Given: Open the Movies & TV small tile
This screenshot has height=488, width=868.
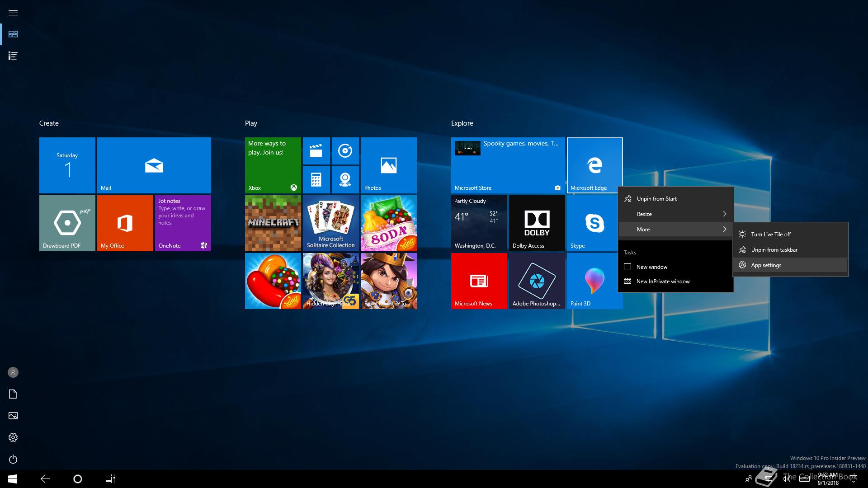Looking at the screenshot, I should pyautogui.click(x=316, y=151).
